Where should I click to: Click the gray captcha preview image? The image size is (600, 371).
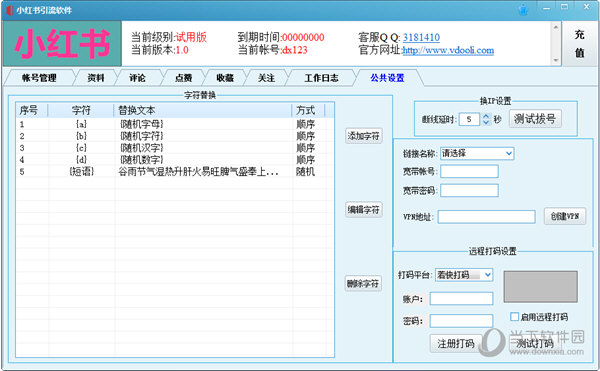540,287
